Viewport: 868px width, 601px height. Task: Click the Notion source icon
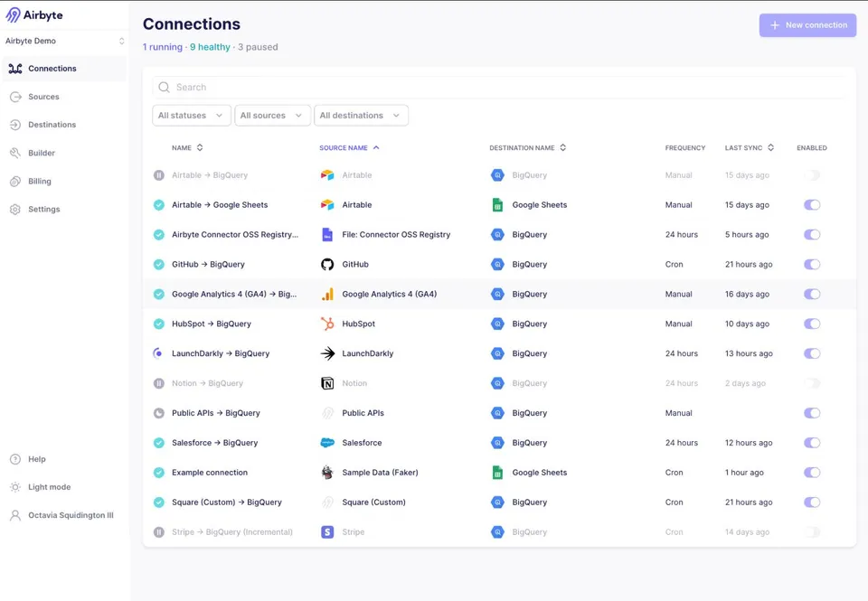[327, 383]
